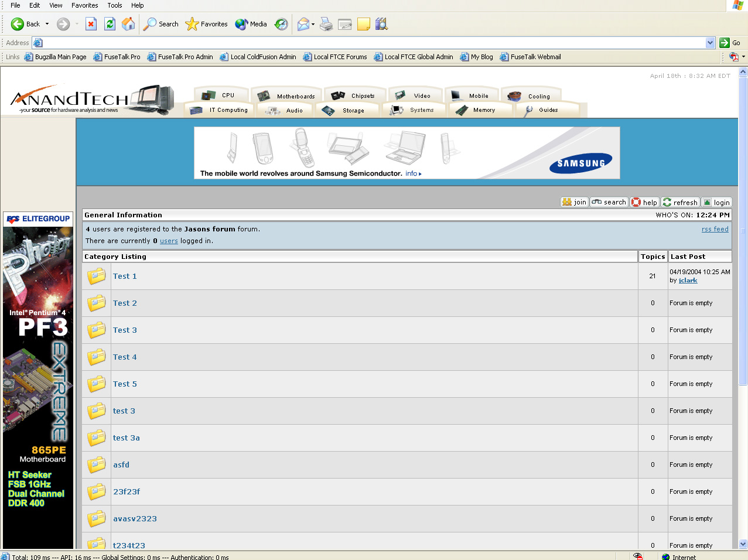This screenshot has height=560, width=748.
Task: Click the yellow Discuss note icon
Action: click(364, 24)
